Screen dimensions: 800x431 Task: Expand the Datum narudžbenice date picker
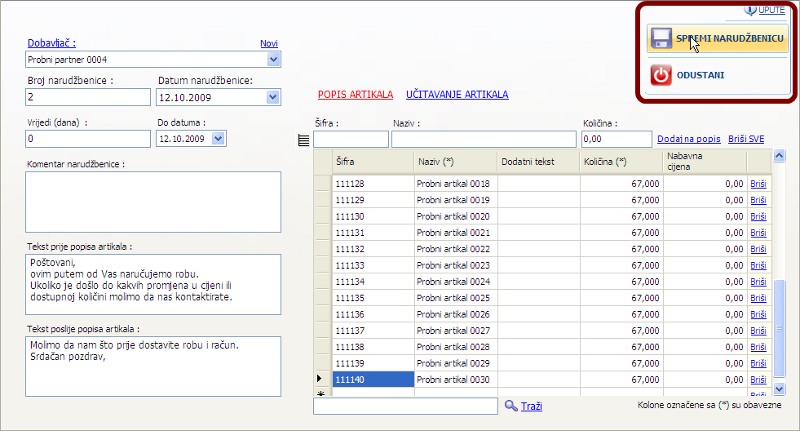[273, 97]
